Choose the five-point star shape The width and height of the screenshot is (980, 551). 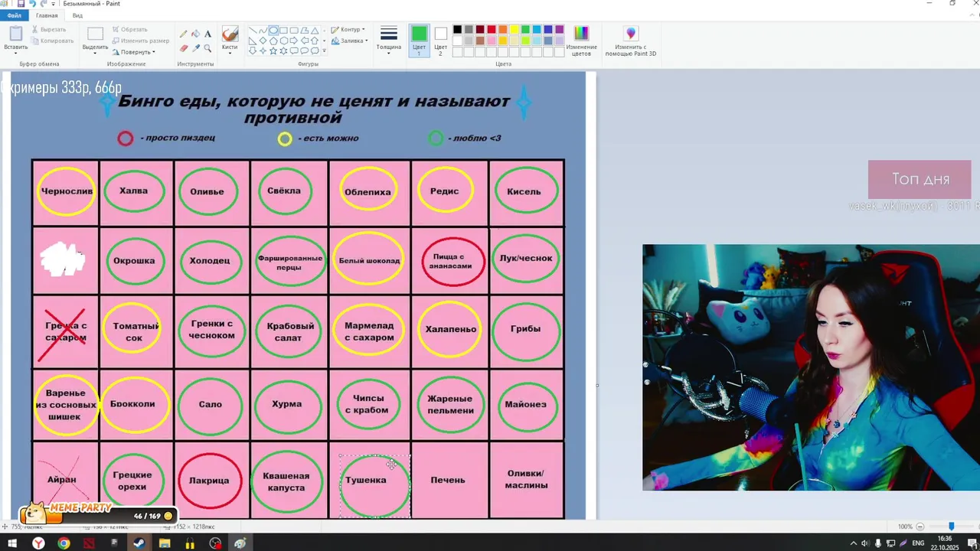(273, 51)
